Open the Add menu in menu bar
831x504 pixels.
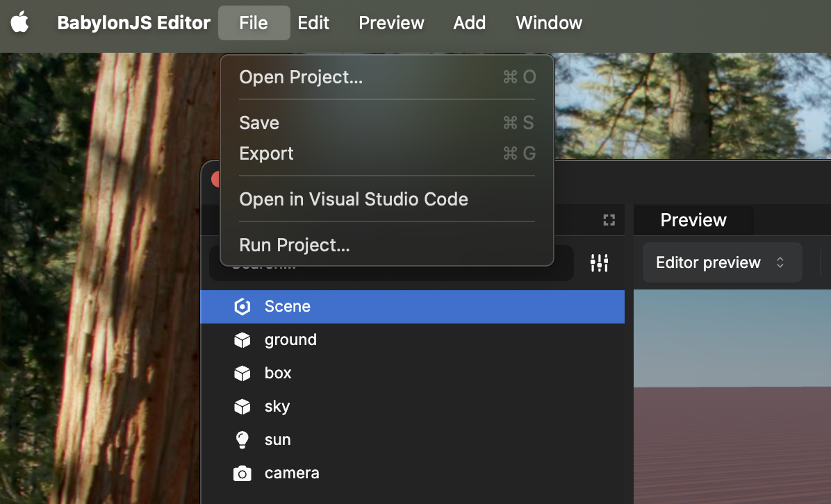click(470, 23)
